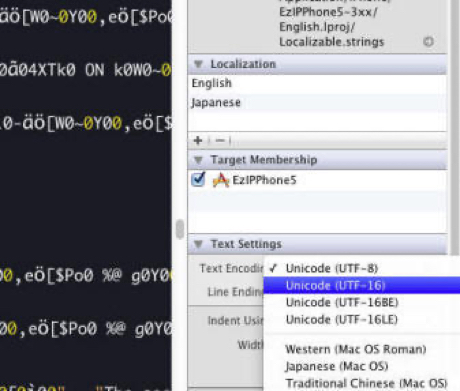Collapse the Target Membership section
Viewport: 460px width, 391px height.
[x=198, y=160]
